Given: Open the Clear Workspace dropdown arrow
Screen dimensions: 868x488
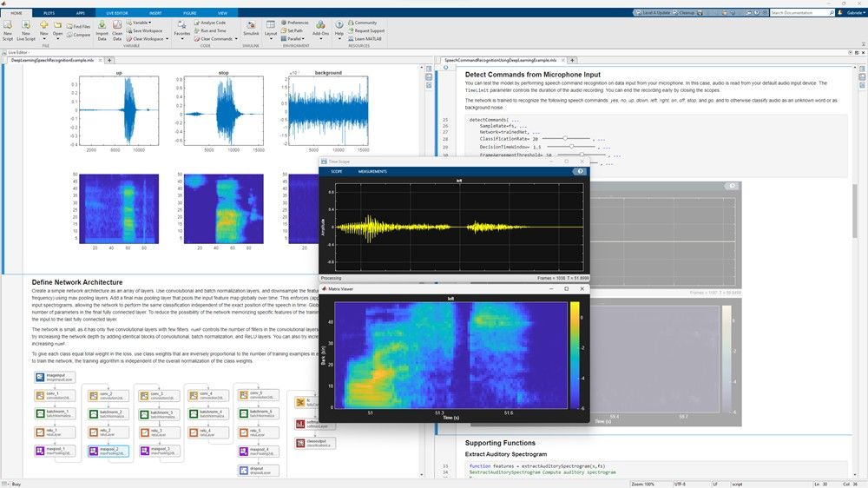Looking at the screenshot, I should click(167, 39).
